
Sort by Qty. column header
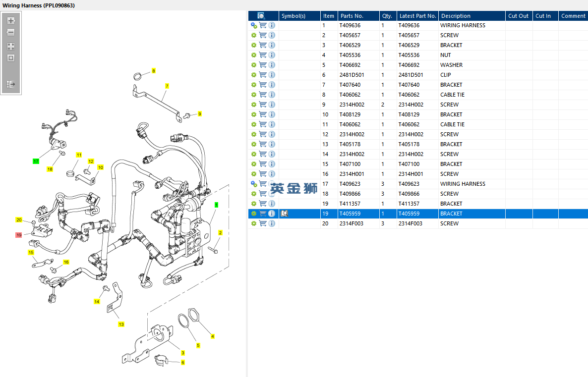point(388,16)
